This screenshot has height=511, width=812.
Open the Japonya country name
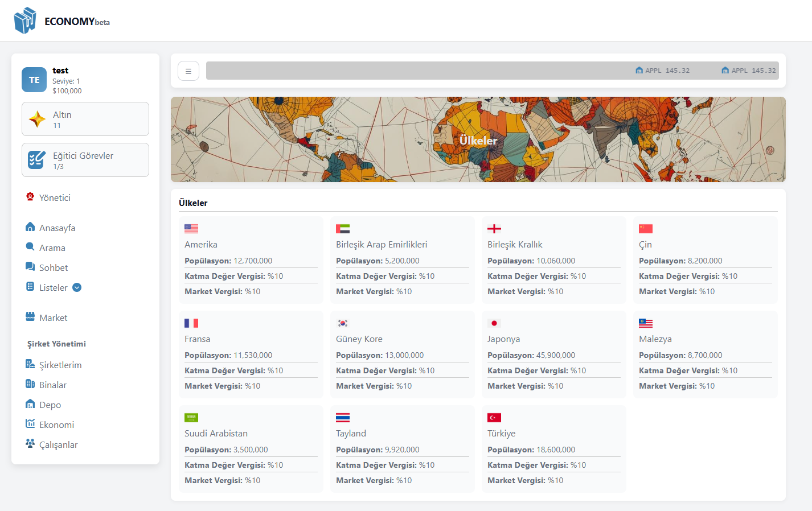click(x=503, y=339)
